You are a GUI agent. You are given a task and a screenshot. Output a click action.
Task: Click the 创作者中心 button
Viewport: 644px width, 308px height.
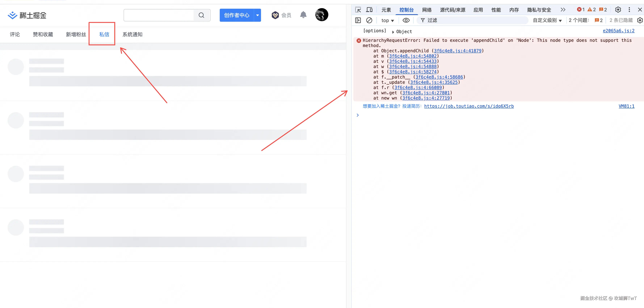click(237, 15)
